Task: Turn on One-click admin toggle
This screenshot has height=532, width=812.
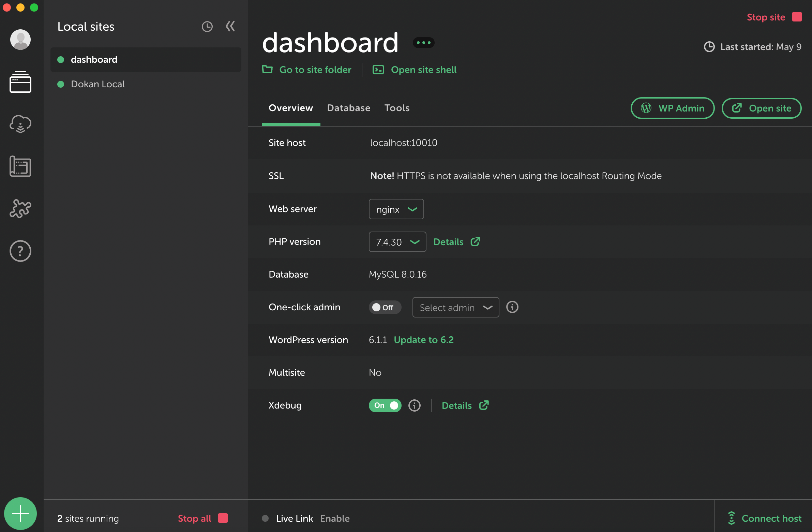Action: click(385, 307)
